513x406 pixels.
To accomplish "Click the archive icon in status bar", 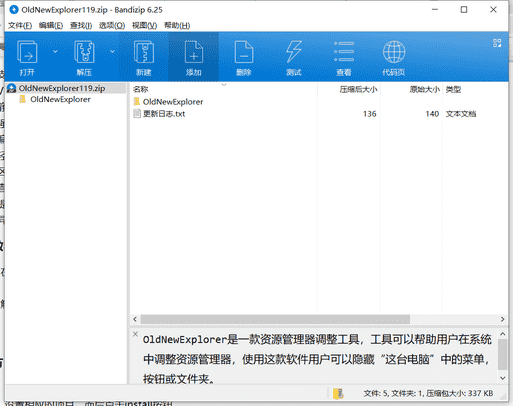I will coord(338,394).
